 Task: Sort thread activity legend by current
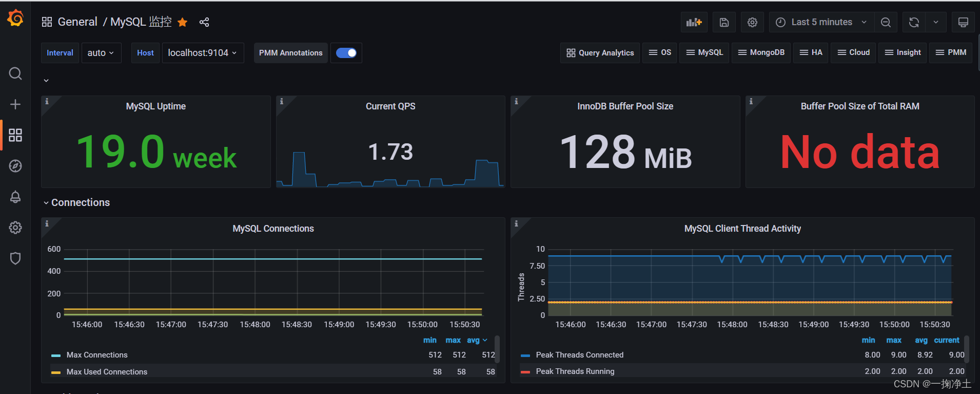click(x=947, y=340)
